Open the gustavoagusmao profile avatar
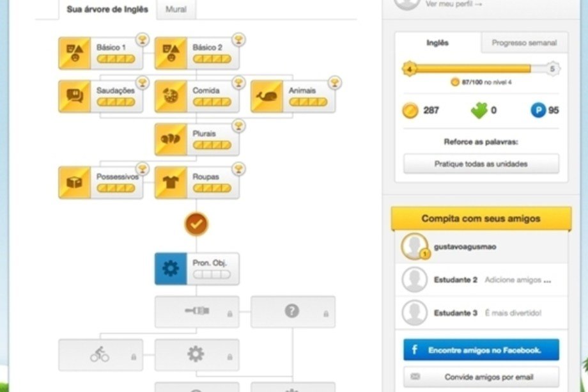The width and height of the screenshot is (588, 392). 415,246
